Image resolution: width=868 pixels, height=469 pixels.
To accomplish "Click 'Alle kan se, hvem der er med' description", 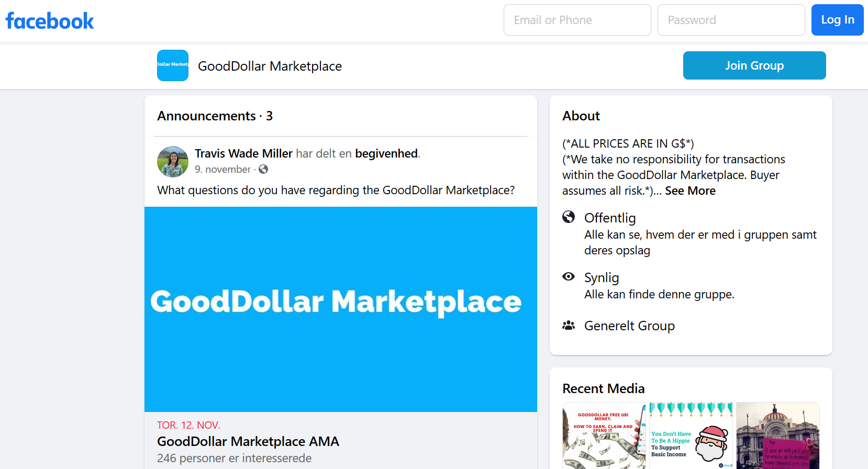I will point(700,242).
